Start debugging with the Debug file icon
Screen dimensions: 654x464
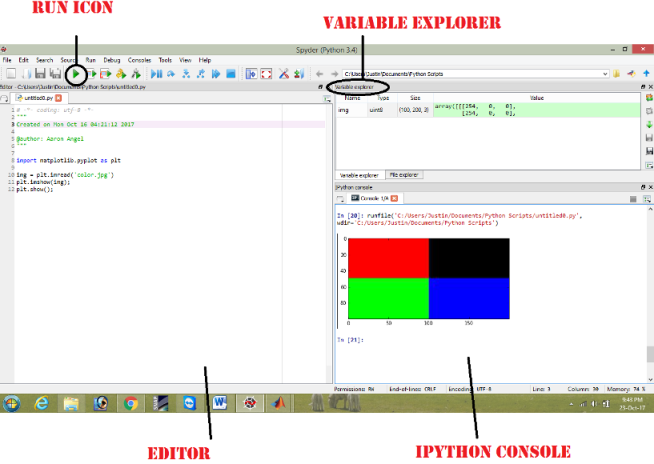pos(156,74)
